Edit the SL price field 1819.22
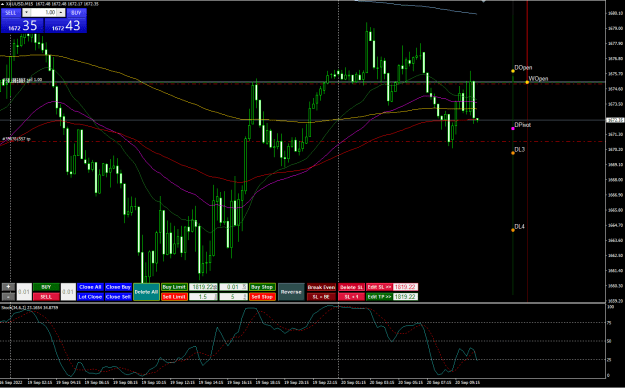This screenshot has height=388, width=625. click(x=405, y=287)
